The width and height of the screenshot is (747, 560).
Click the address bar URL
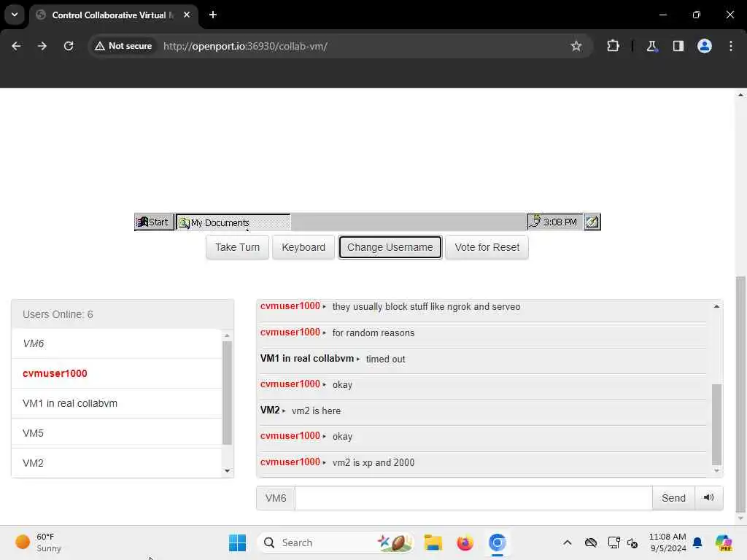[x=245, y=46]
